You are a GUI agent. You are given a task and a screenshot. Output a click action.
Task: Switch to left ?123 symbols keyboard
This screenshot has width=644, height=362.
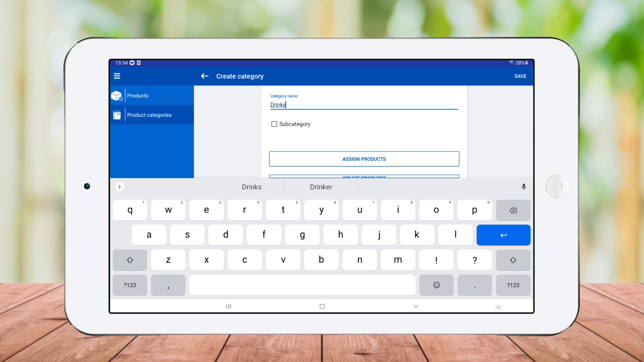(x=130, y=285)
